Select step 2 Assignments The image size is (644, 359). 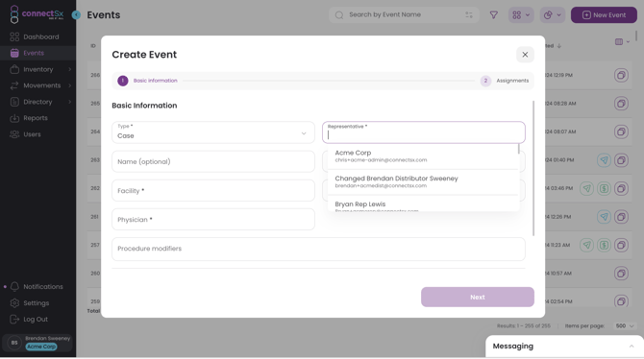click(505, 81)
